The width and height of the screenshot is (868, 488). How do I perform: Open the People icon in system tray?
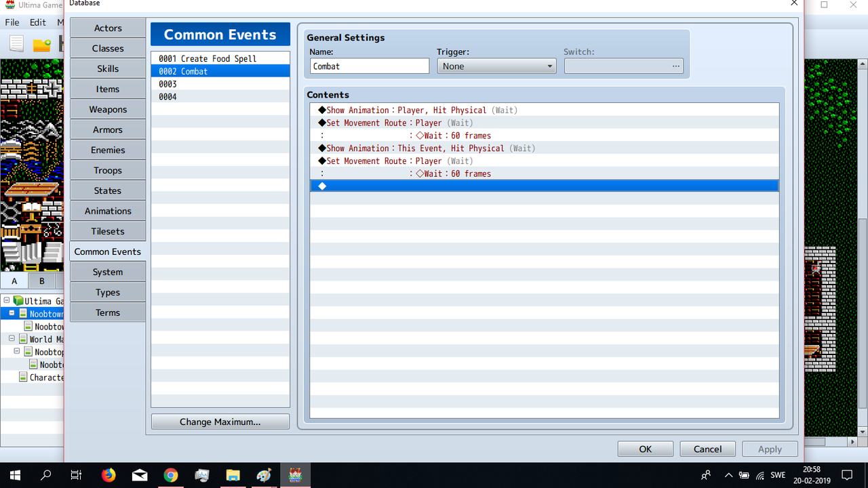pos(706,475)
